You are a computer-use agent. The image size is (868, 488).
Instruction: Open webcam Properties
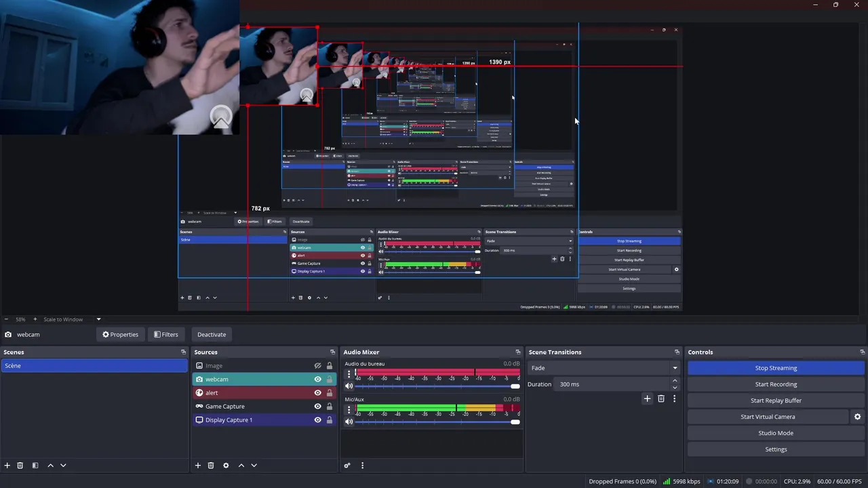pyautogui.click(x=120, y=334)
